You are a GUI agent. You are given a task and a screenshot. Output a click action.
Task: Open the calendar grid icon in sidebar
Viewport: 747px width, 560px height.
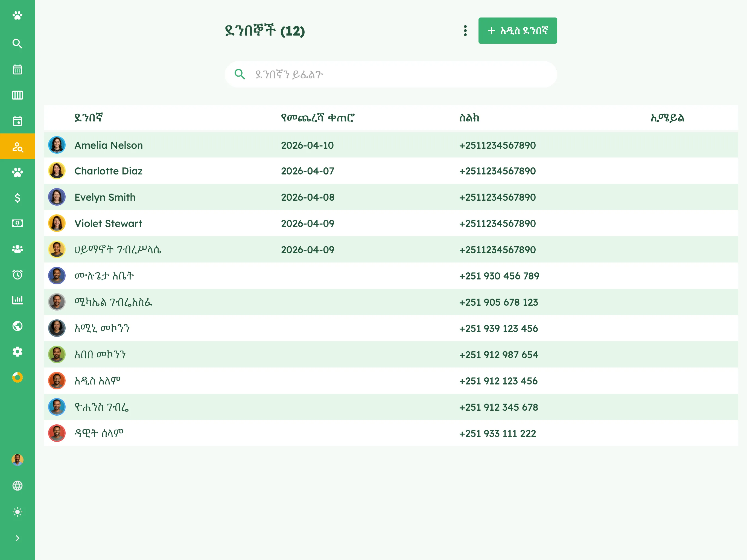pyautogui.click(x=17, y=69)
